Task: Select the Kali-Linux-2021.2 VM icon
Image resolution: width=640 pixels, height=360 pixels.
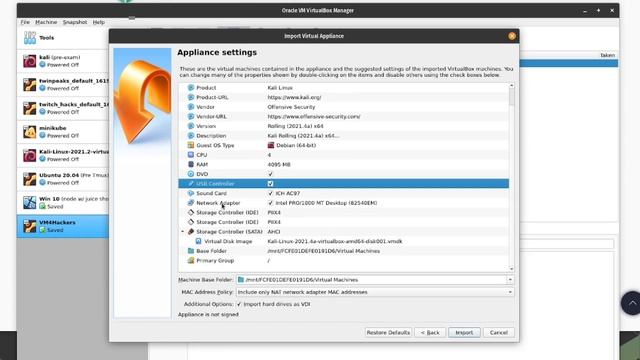Action: [x=29, y=156]
